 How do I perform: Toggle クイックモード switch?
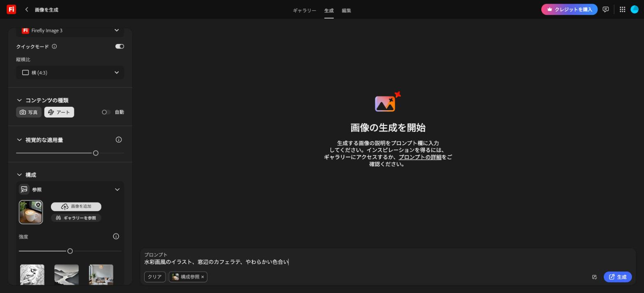[120, 46]
